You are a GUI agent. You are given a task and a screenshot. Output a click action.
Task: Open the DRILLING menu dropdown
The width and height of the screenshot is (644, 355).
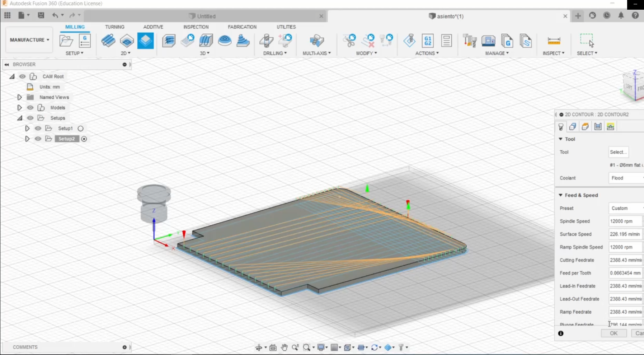275,53
